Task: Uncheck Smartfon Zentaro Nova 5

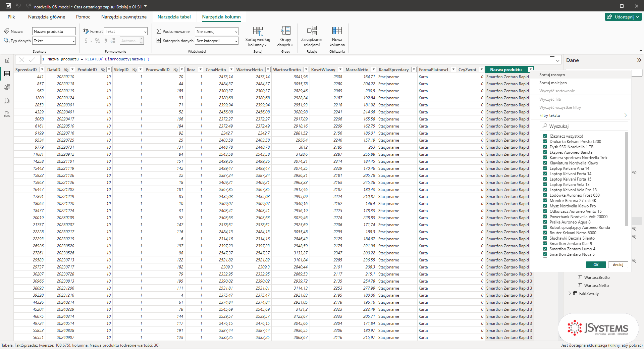Action: (x=545, y=254)
